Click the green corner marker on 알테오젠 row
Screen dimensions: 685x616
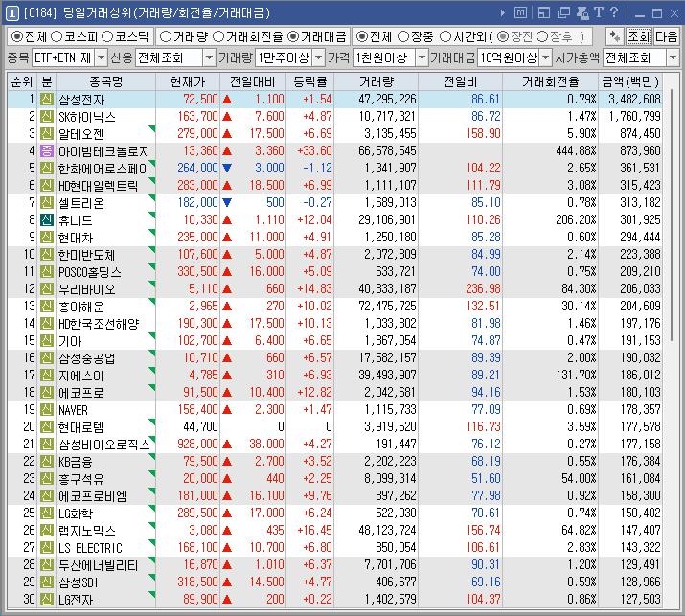pos(152,128)
